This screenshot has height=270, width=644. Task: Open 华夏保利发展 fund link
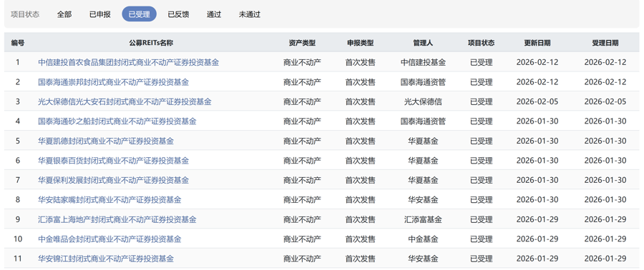point(113,180)
